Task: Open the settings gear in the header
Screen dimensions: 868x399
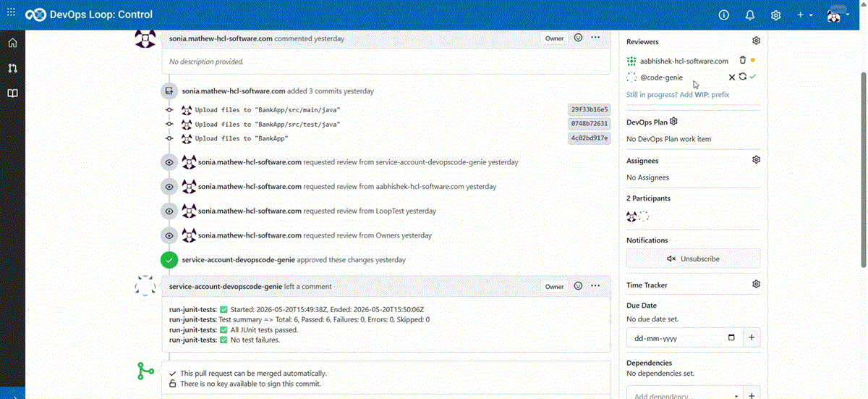Action: [x=776, y=14]
